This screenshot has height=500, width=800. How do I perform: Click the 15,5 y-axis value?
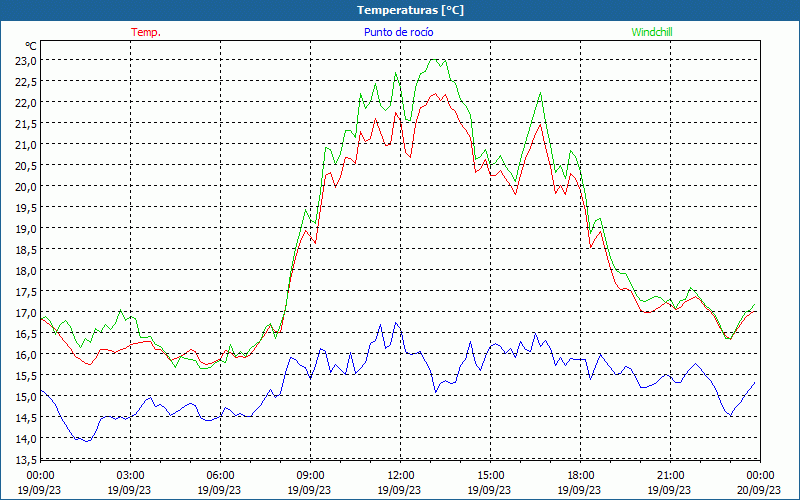[26, 375]
